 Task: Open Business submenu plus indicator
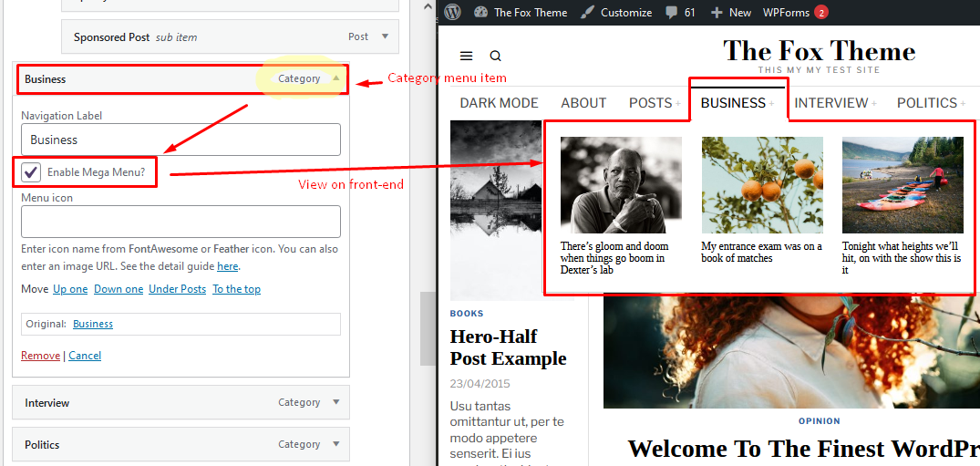point(771,104)
